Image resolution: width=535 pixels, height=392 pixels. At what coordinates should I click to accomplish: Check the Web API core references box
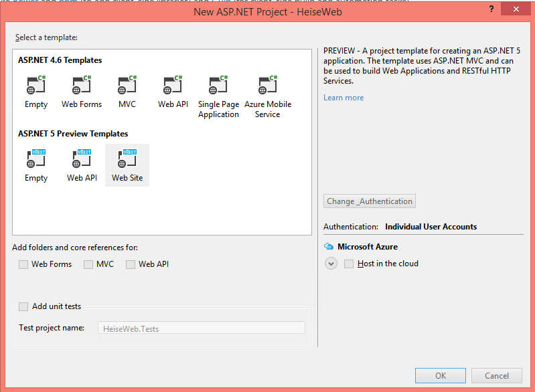pyautogui.click(x=131, y=264)
